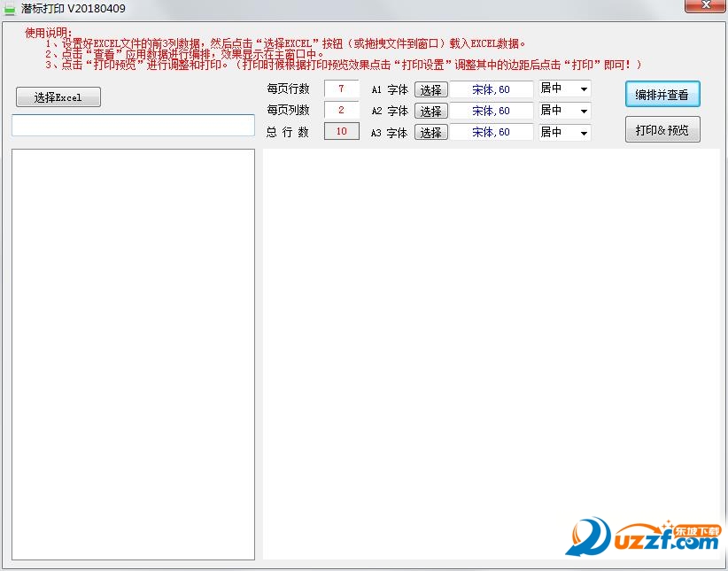Click the 潜标打印 app icon in title bar
Viewport: 728px width, 571px height.
[10, 9]
